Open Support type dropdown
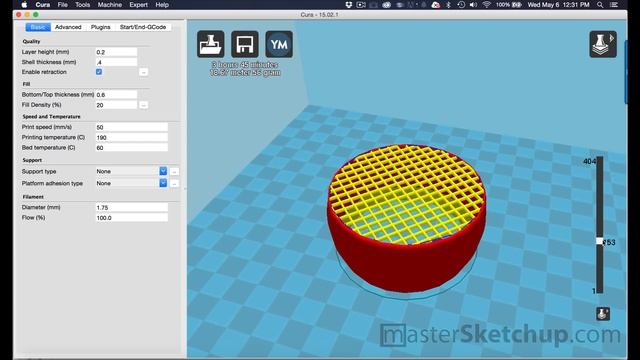 (131, 171)
